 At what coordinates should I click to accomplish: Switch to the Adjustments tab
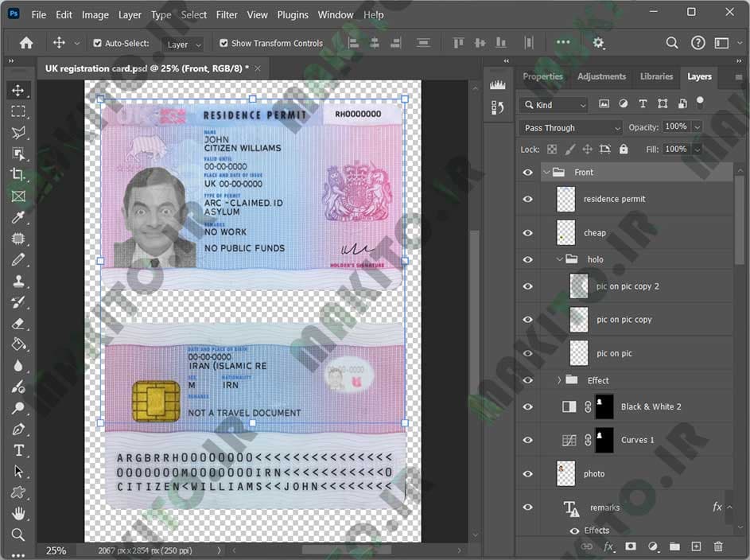601,76
